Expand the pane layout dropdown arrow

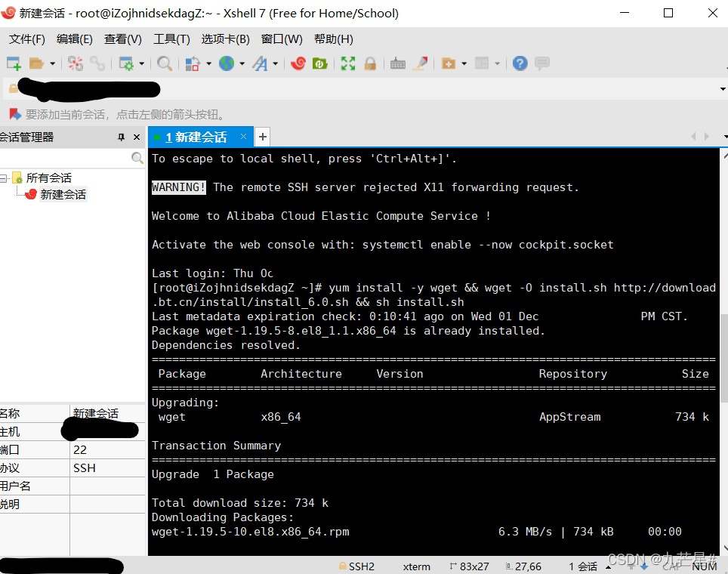(x=497, y=63)
